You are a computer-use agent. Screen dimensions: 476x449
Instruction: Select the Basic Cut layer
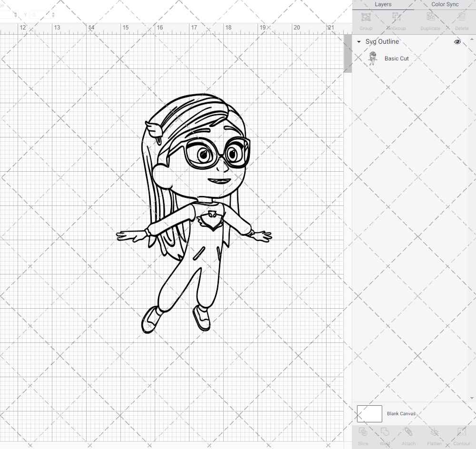click(x=397, y=58)
